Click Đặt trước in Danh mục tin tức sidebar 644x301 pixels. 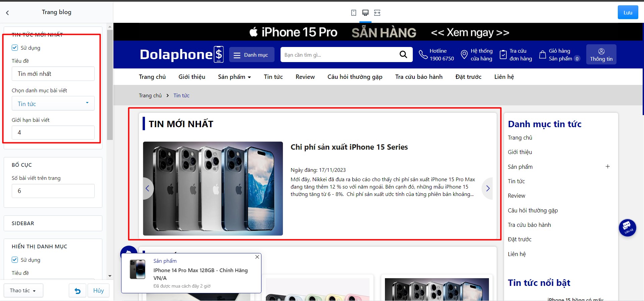tap(519, 239)
